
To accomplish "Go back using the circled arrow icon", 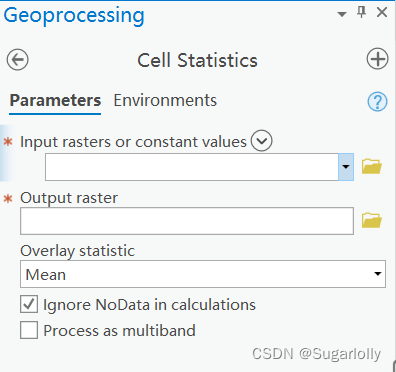I will click(x=18, y=60).
